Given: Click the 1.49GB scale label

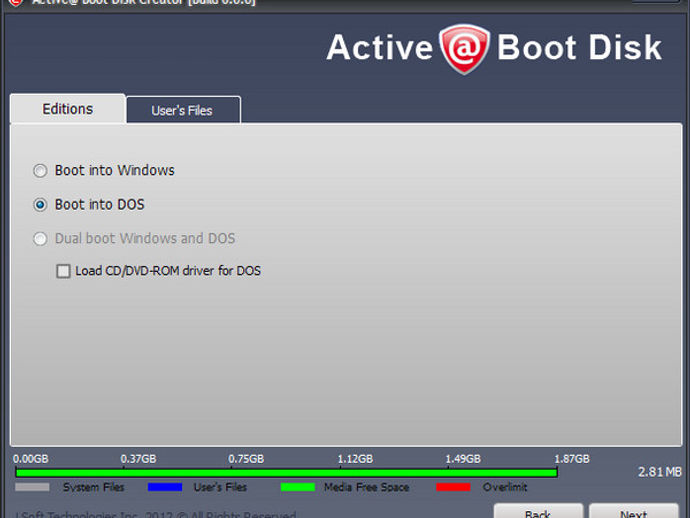Looking at the screenshot, I should coord(463,459).
